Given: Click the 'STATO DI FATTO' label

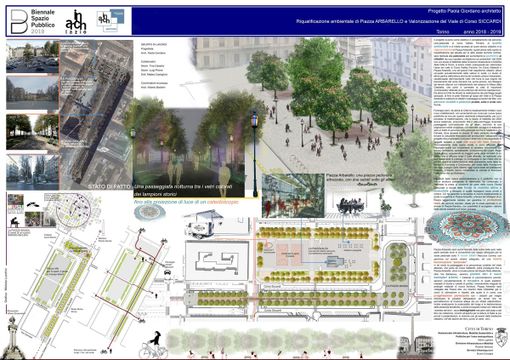Looking at the screenshot, I should (110, 187).
